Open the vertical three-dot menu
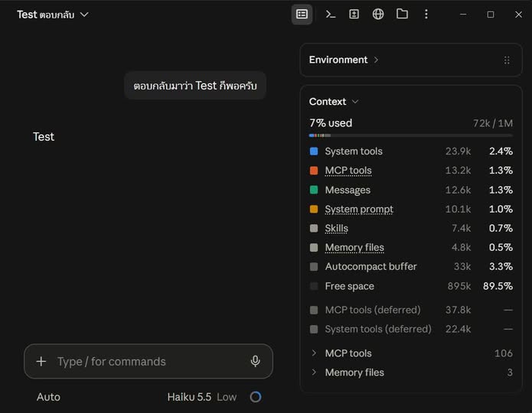532x413 pixels. (x=426, y=15)
